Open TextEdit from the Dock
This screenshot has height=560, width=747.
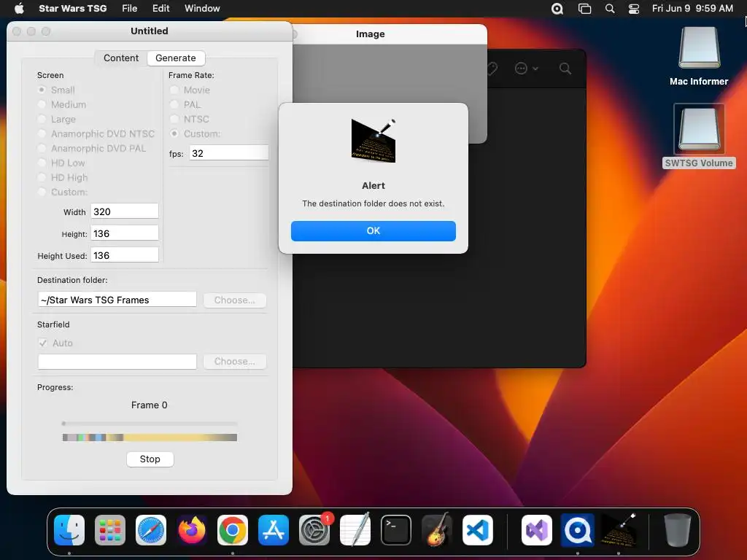355,530
